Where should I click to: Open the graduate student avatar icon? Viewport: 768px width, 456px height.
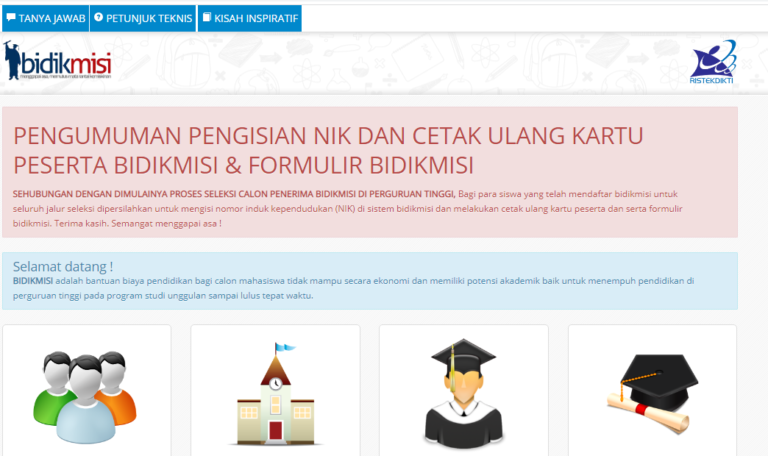coord(463,392)
